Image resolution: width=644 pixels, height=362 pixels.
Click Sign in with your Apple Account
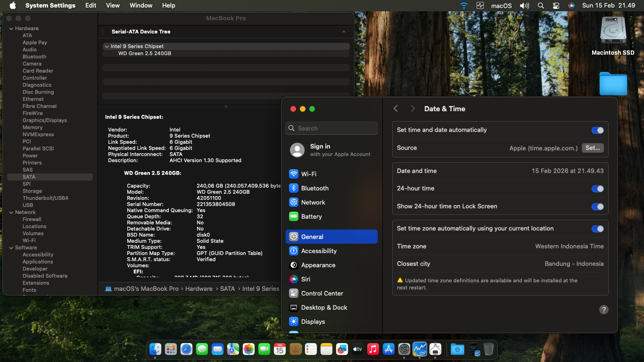tap(331, 150)
